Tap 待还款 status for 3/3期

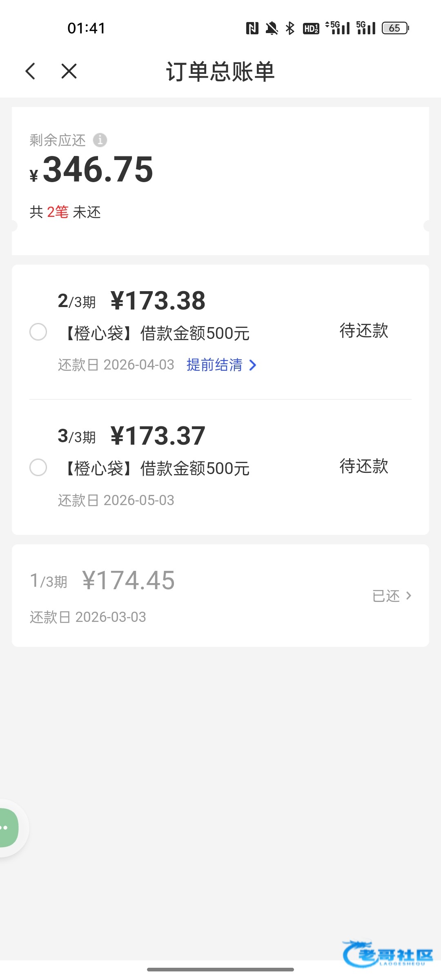[x=364, y=466]
